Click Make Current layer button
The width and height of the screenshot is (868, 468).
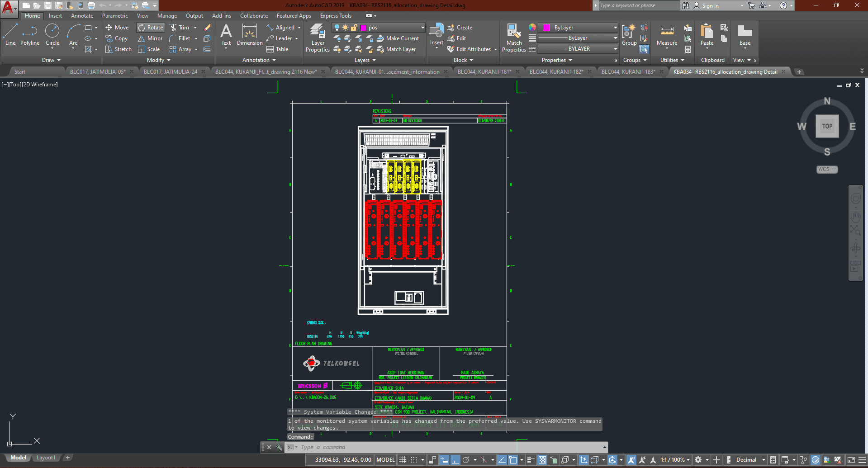coord(398,38)
